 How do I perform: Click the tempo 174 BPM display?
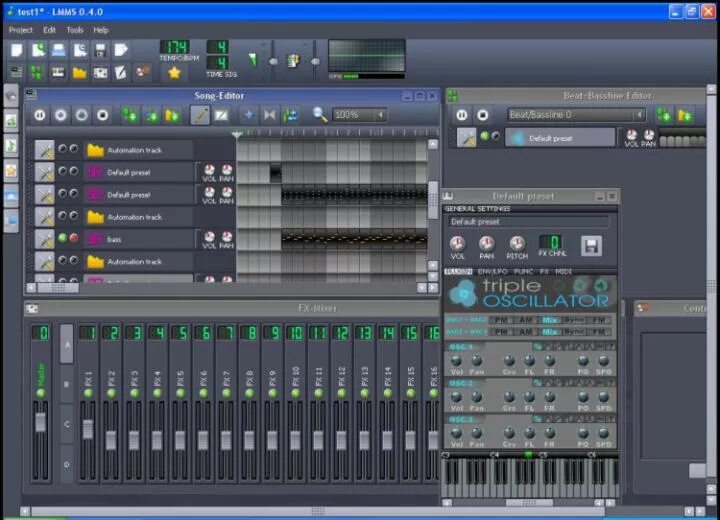point(174,47)
